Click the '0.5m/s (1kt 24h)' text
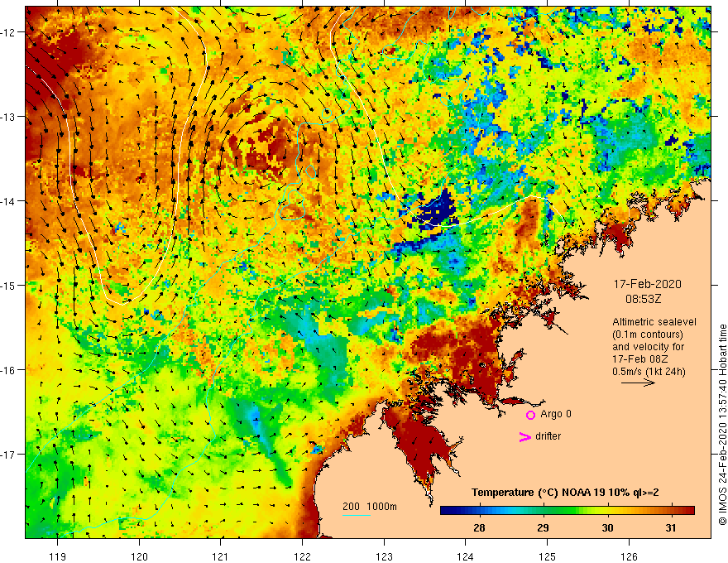The width and height of the screenshot is (728, 563). tap(649, 372)
